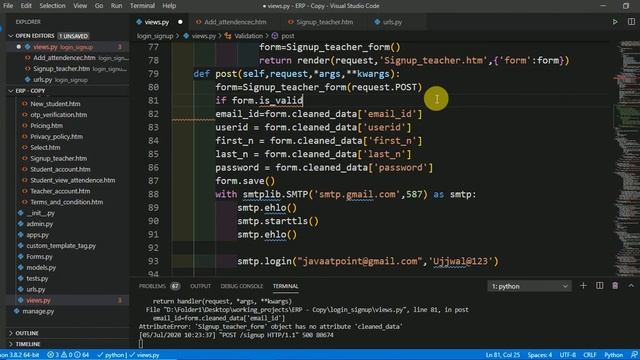Select login_signup in the breadcrumb

[x=155, y=36]
